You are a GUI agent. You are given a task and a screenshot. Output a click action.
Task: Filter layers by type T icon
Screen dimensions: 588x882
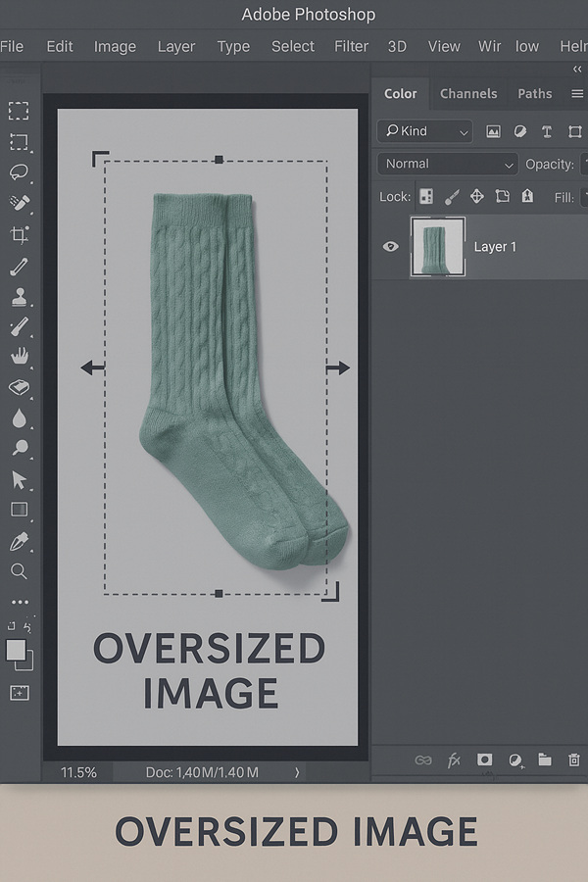coord(547,131)
